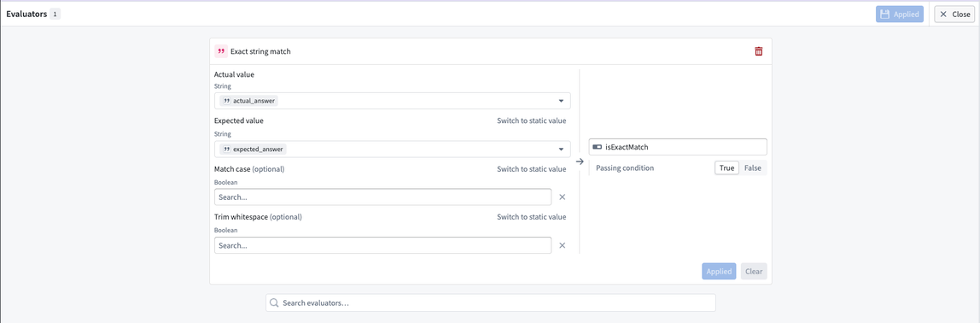Viewport: 980px width, 323px height.
Task: Clear the Trim whitespace field
Action: (562, 245)
